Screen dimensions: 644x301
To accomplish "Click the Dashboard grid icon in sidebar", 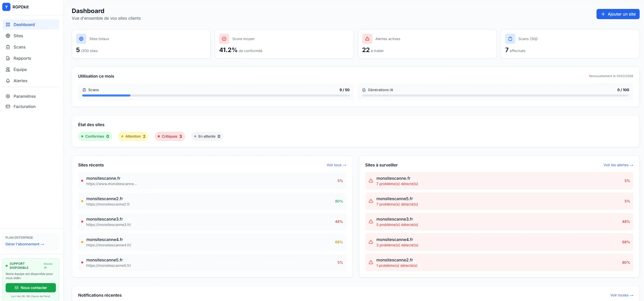I will 8,25.
